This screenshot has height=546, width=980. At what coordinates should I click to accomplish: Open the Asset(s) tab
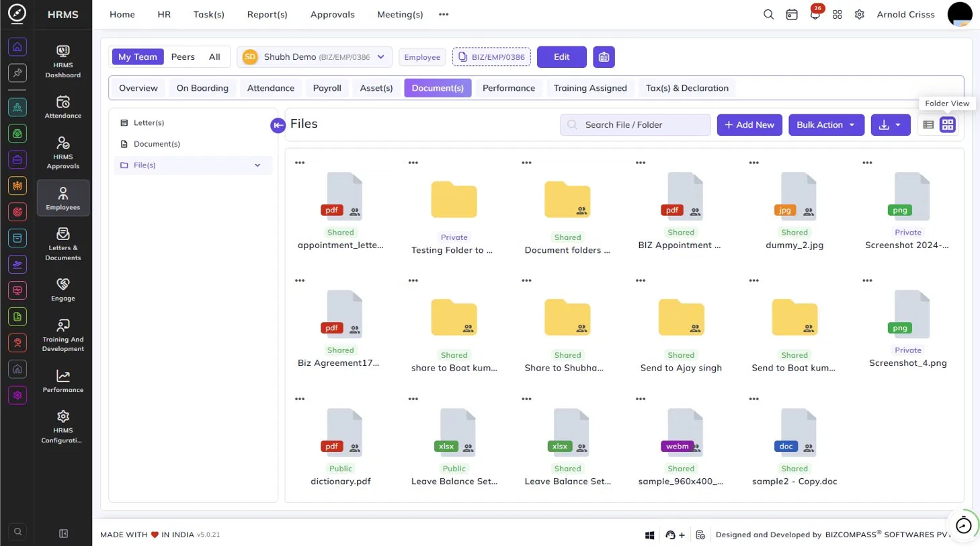(376, 88)
